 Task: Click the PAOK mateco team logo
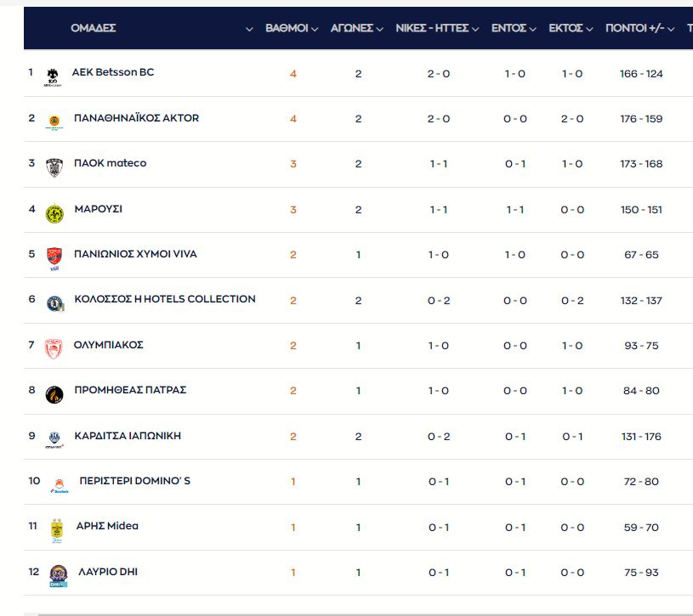[x=54, y=166]
